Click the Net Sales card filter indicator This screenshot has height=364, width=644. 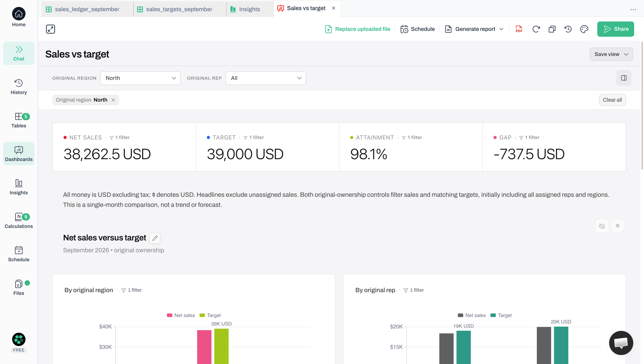(x=120, y=137)
